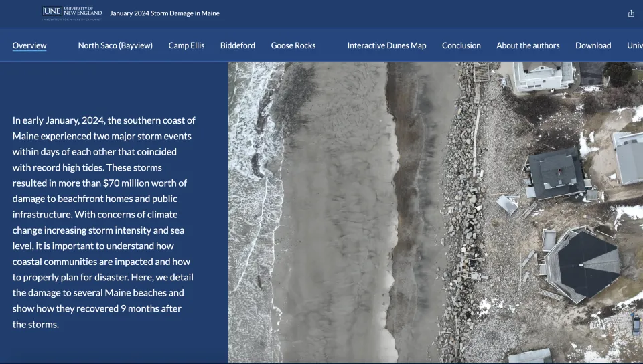Open the Goose Rocks tab
This screenshot has height=364, width=643.
pos(293,45)
